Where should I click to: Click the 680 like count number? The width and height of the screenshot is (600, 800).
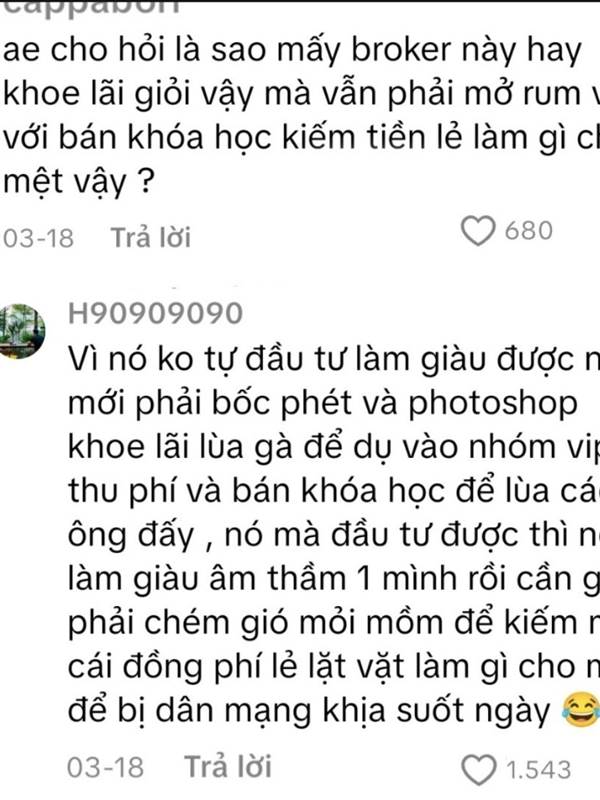[x=529, y=231]
